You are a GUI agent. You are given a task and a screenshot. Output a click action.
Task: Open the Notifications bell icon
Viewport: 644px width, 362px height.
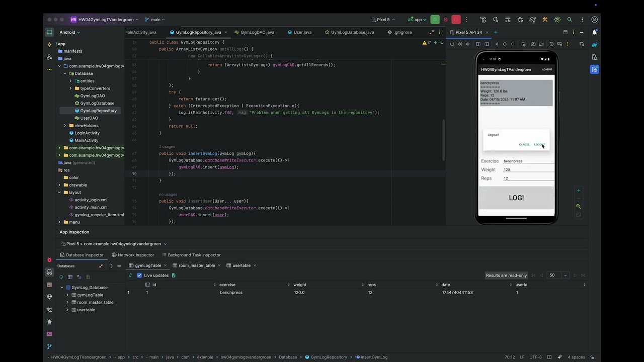[594, 32]
